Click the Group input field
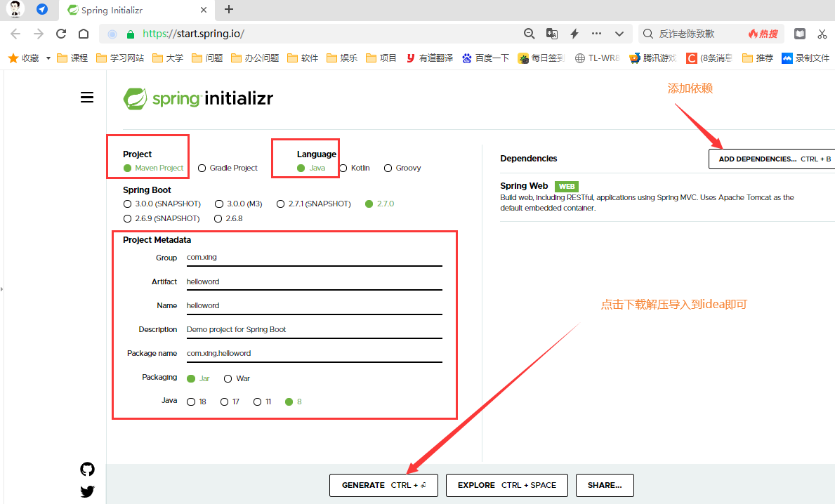The image size is (835, 504). pos(314,258)
